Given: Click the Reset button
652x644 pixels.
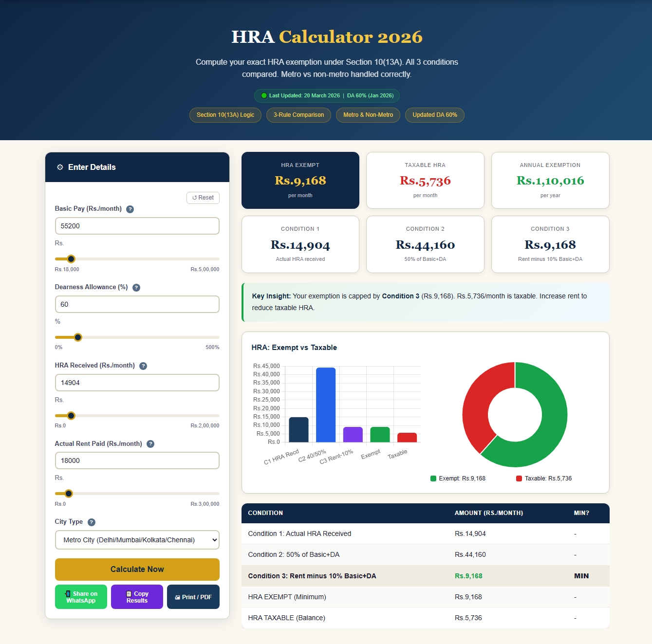Looking at the screenshot, I should pyautogui.click(x=203, y=198).
